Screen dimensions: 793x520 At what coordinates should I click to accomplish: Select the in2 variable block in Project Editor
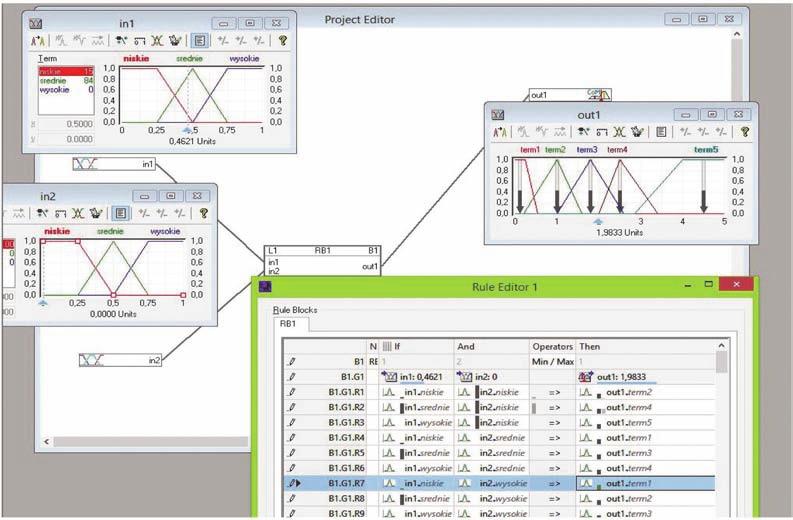pos(120,360)
